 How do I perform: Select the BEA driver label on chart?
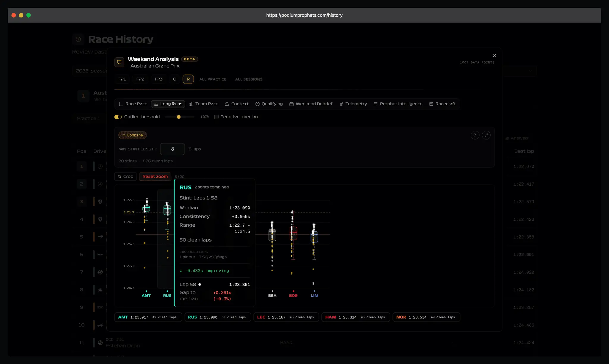pyautogui.click(x=272, y=295)
